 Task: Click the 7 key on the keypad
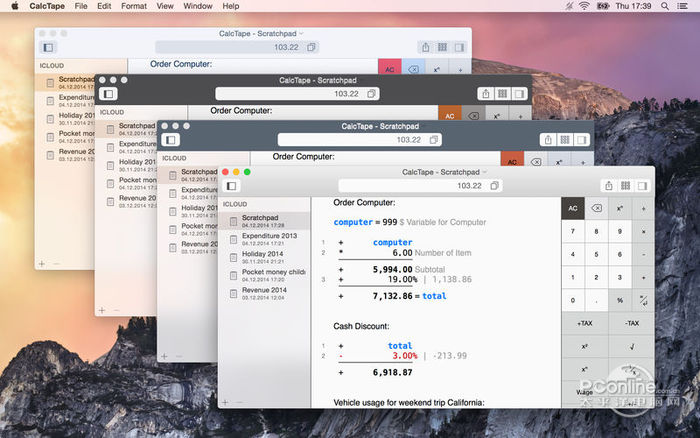[x=573, y=231]
